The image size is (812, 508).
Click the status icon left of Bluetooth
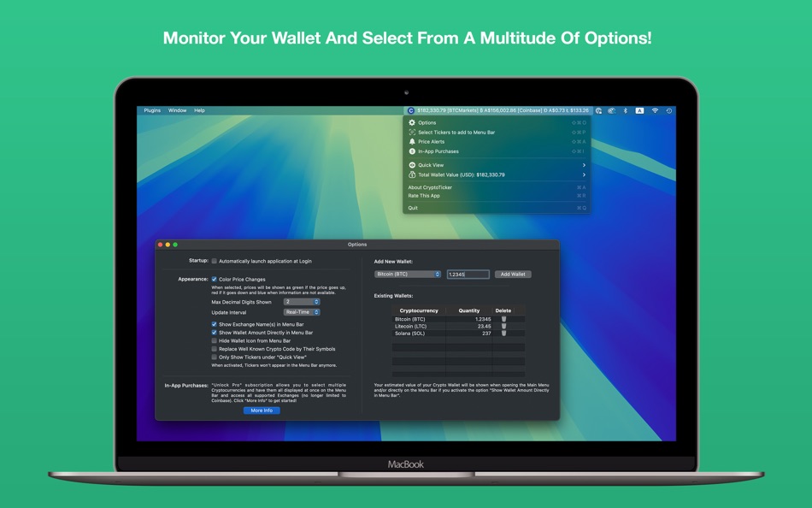612,110
